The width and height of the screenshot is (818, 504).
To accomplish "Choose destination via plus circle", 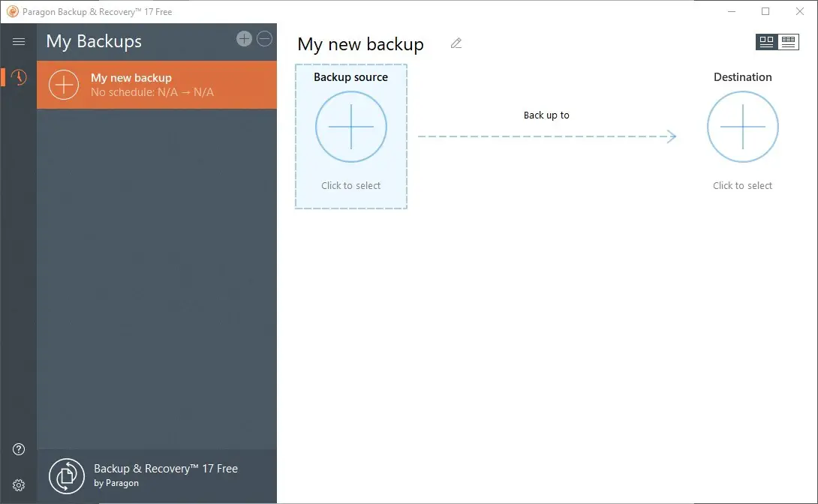I will point(742,127).
